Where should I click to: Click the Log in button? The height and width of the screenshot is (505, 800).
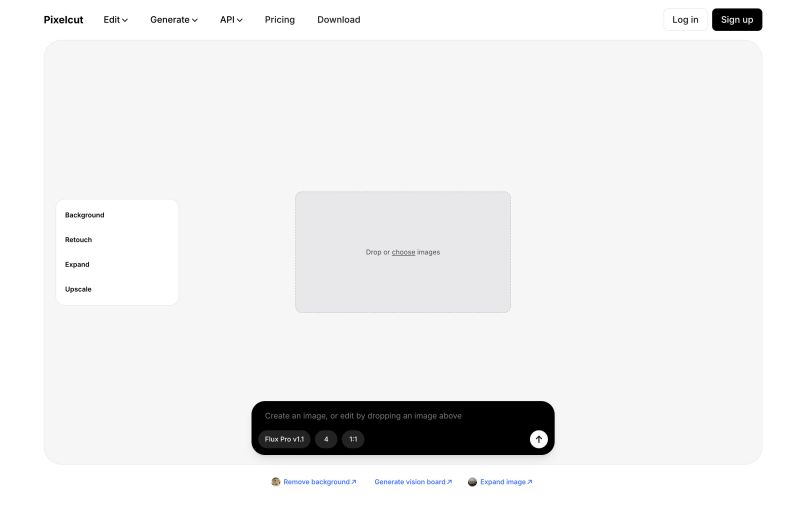coord(685,20)
